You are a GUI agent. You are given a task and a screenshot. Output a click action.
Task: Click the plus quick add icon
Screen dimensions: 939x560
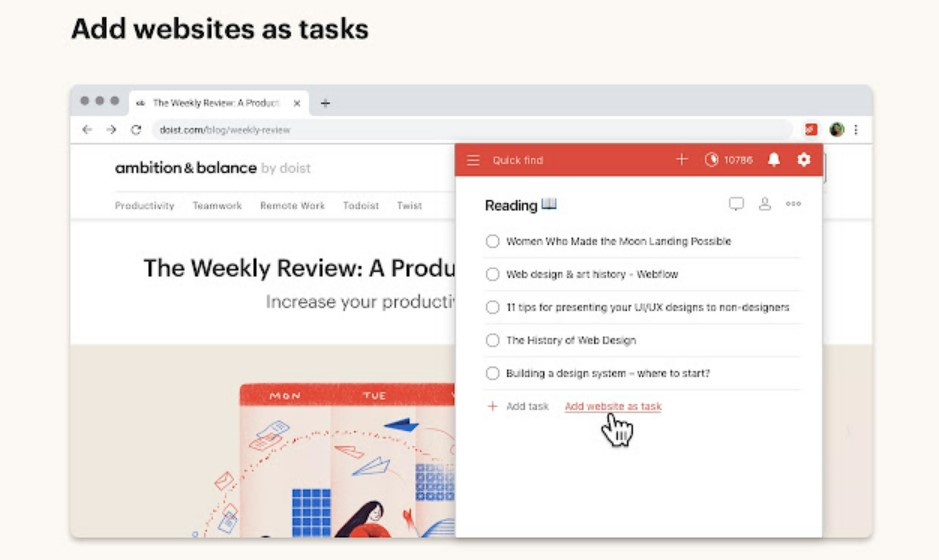click(681, 159)
